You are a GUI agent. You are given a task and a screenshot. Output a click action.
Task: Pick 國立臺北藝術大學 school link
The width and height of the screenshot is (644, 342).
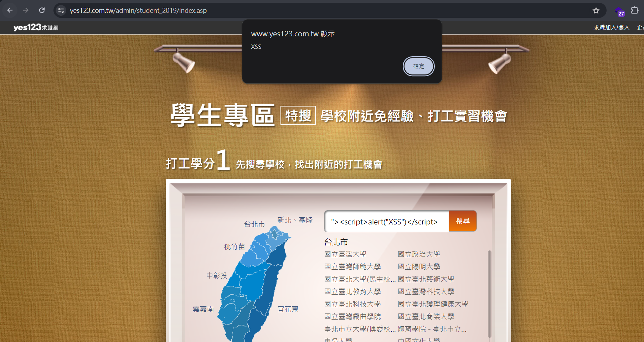click(426, 279)
